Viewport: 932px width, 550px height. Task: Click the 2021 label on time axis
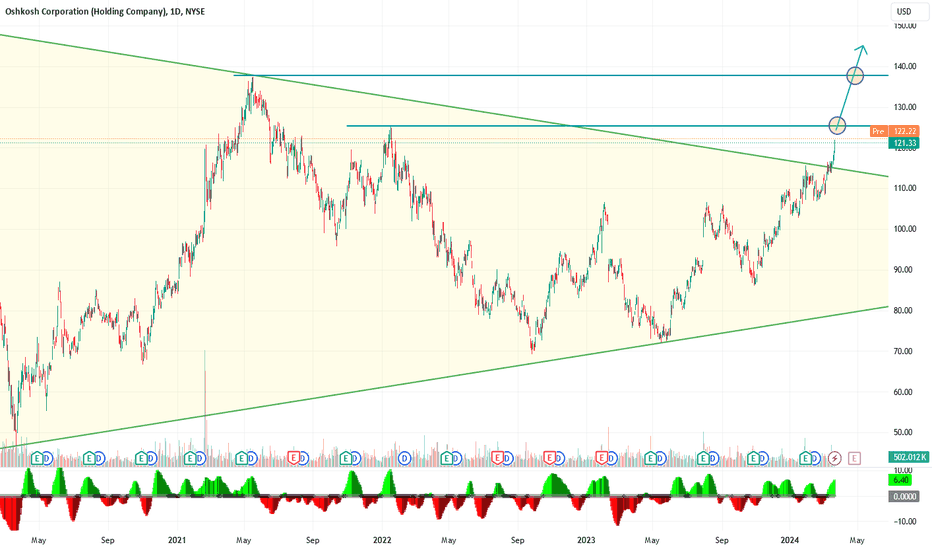(177, 540)
